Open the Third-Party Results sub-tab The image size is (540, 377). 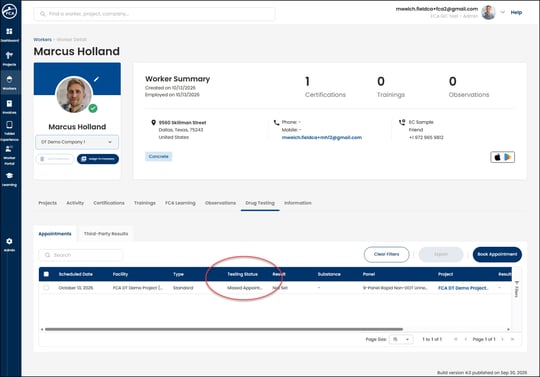pos(106,234)
